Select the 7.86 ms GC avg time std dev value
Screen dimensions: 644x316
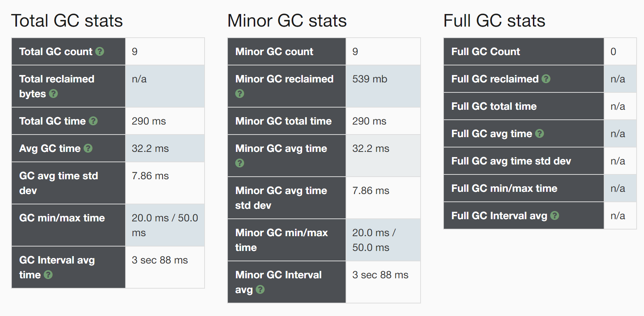(x=150, y=176)
